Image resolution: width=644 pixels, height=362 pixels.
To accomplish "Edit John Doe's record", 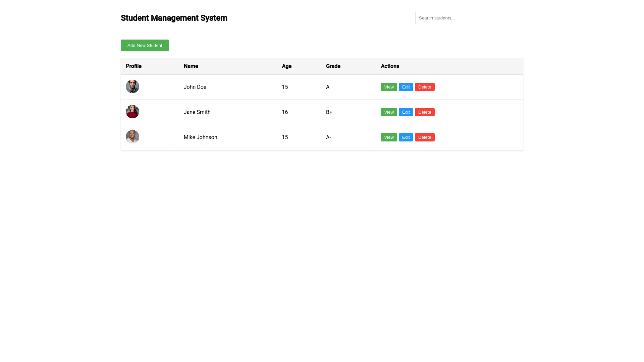I will (x=406, y=87).
